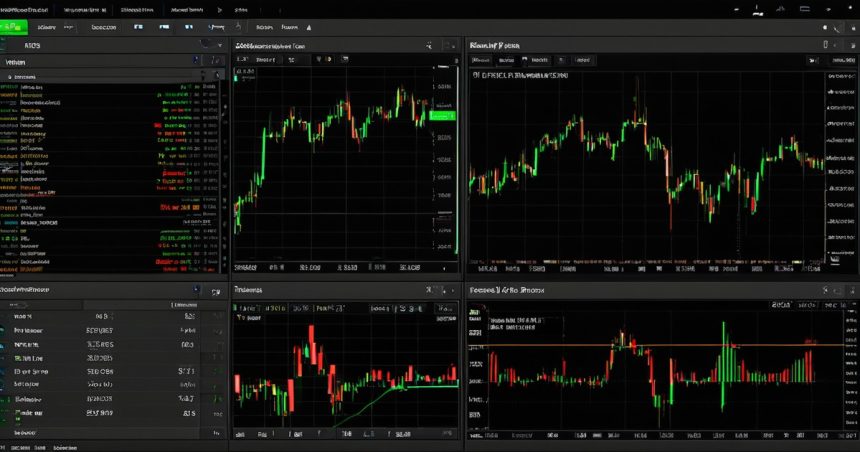Screen dimensions: 860x452
Task: Select the third blue layout icon in toolbar
Action: (189, 27)
